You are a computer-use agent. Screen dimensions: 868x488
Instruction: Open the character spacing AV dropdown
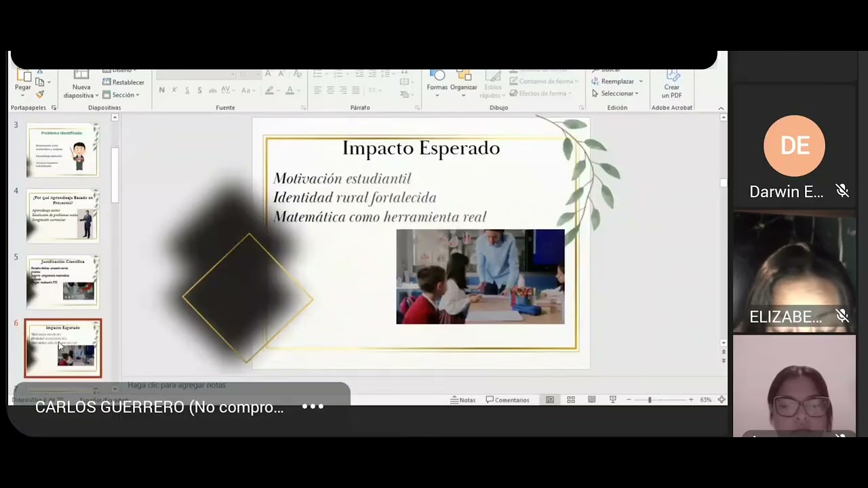[228, 90]
